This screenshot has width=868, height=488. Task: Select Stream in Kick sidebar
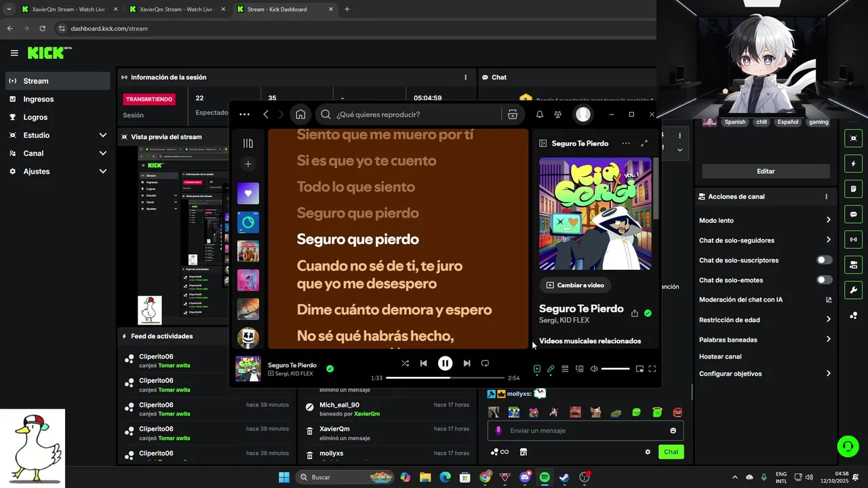point(57,81)
